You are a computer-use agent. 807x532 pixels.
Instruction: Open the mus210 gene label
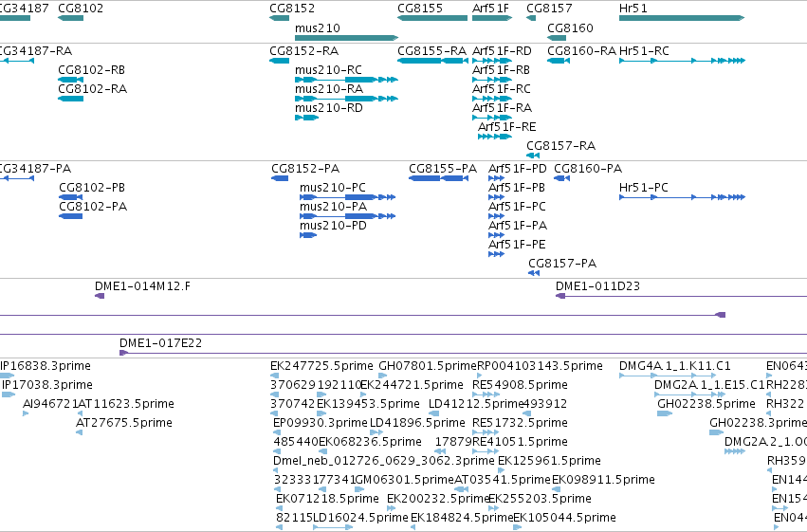tap(318, 28)
